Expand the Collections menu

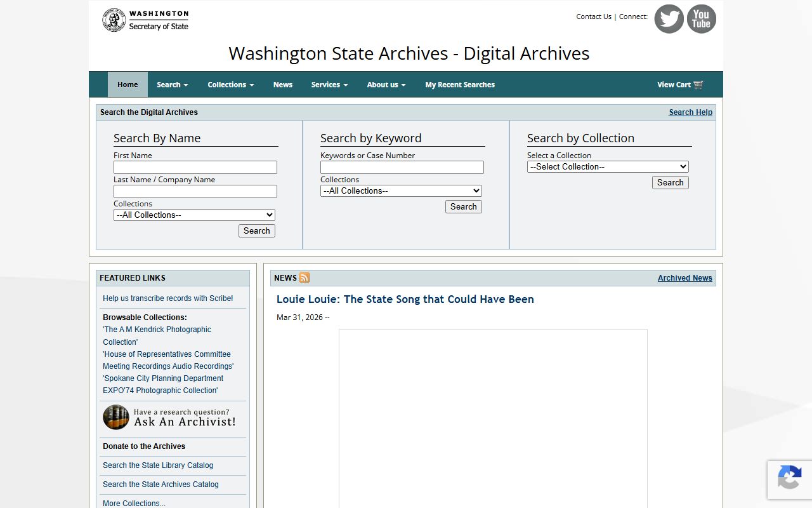231,84
